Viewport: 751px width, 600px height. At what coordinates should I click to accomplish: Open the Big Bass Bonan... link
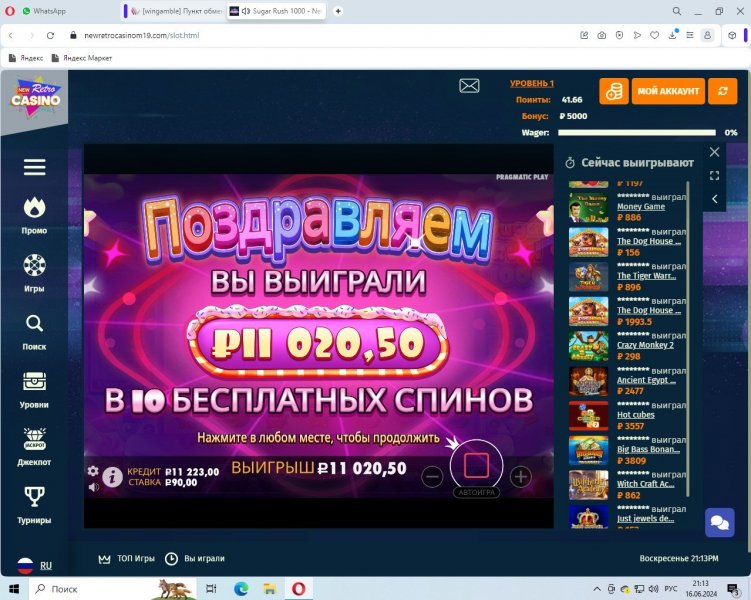pos(648,449)
